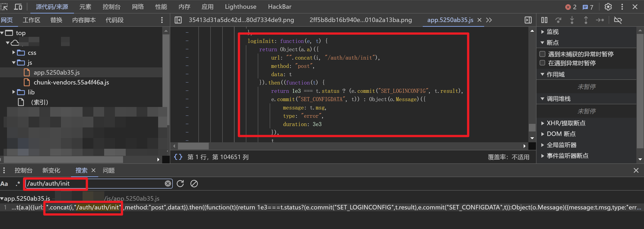This screenshot has width=644, height=229.
Task: Select chunk-vendors.55a4f46a.js in file tree
Action: point(71,82)
